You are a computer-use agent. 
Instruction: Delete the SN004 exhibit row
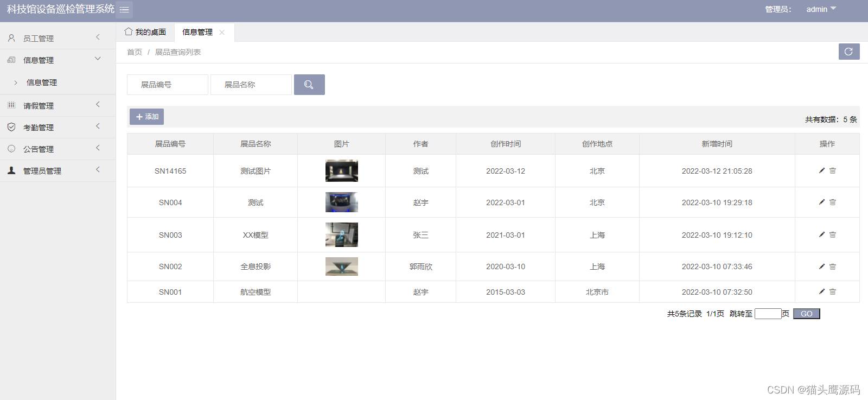[833, 202]
